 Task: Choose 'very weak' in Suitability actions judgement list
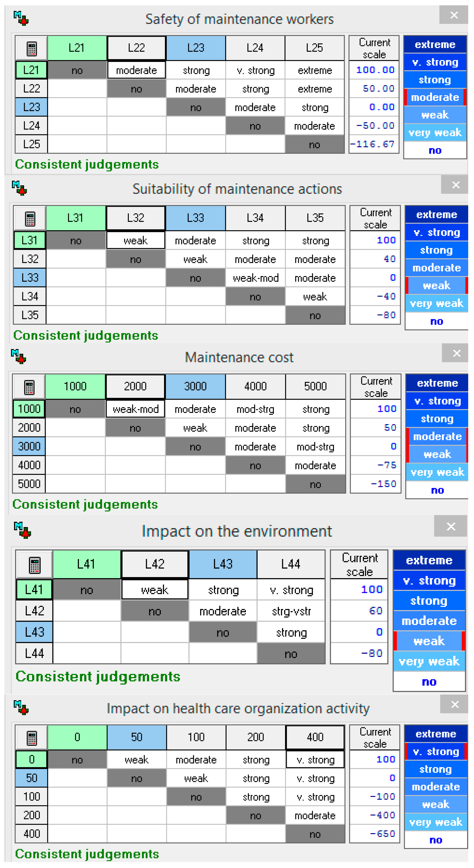(437, 303)
